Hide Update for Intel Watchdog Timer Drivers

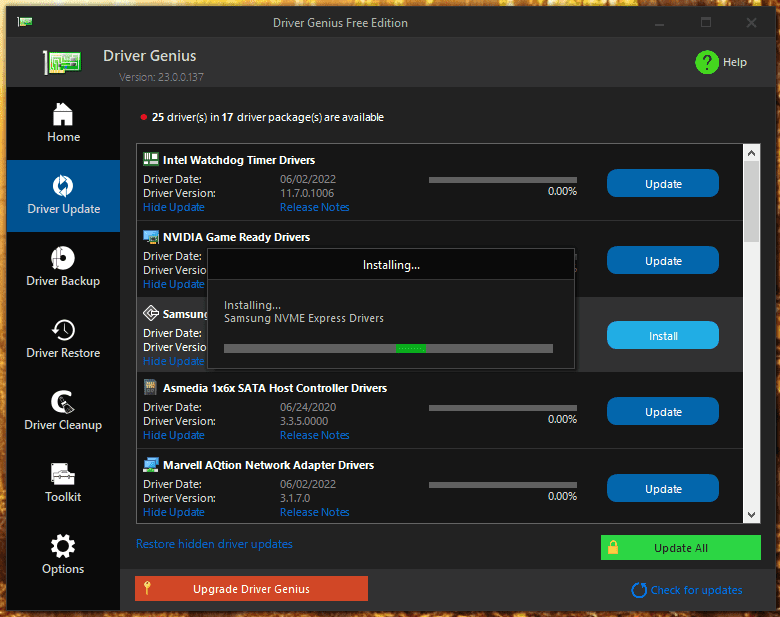tap(174, 207)
